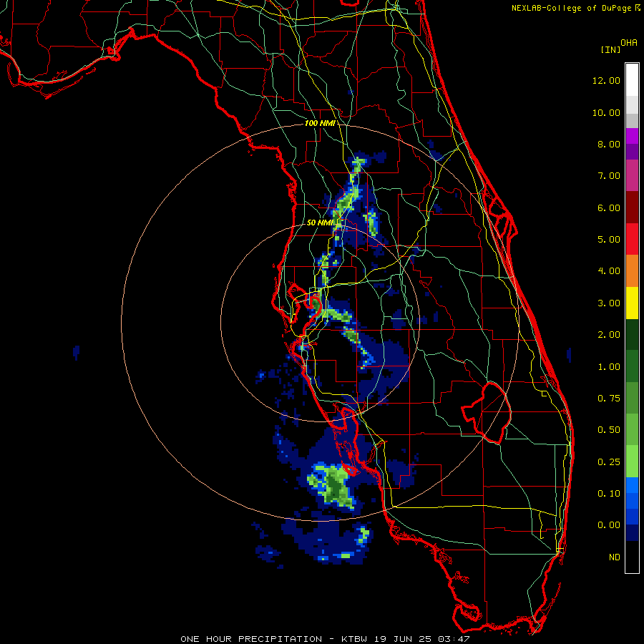Screen dimensions: 644x644
Task: Click the 50 NMI range ring label
Action: pyautogui.click(x=320, y=223)
